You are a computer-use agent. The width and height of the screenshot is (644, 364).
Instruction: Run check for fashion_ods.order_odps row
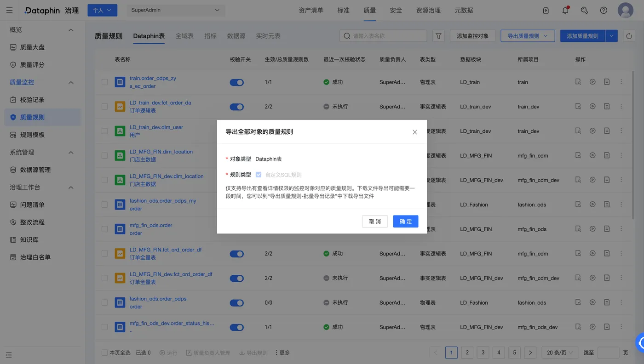[592, 302]
